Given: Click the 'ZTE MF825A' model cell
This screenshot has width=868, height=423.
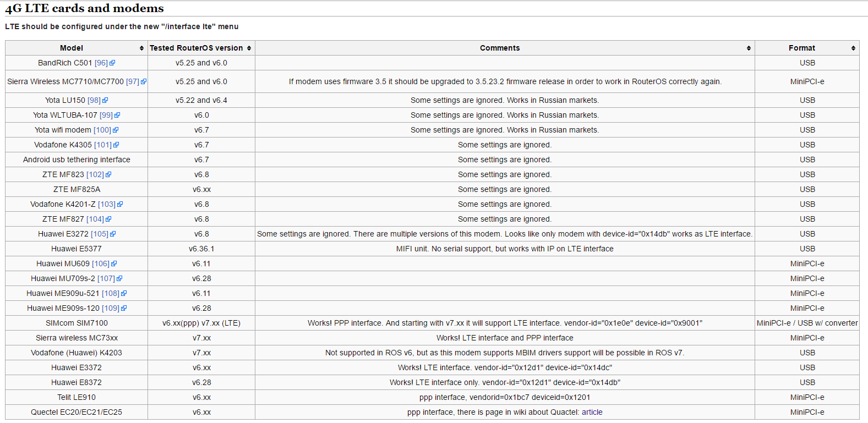Looking at the screenshot, I should (x=77, y=189).
